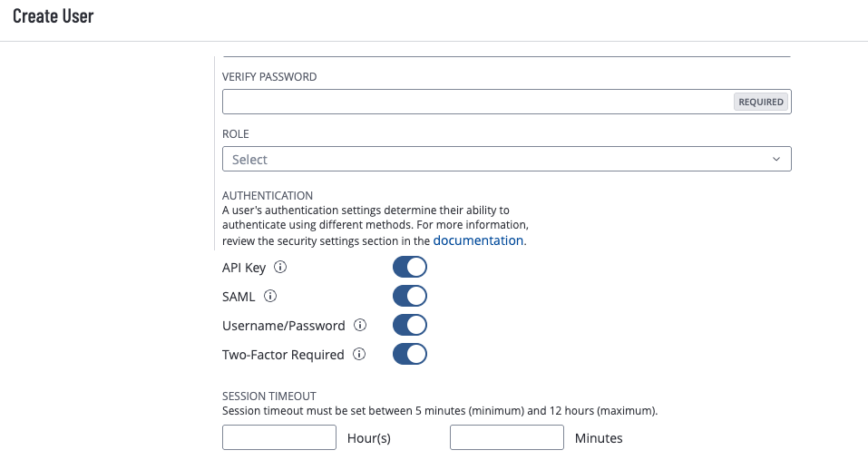
Task: Select the Minutes session timeout box
Action: click(x=507, y=438)
